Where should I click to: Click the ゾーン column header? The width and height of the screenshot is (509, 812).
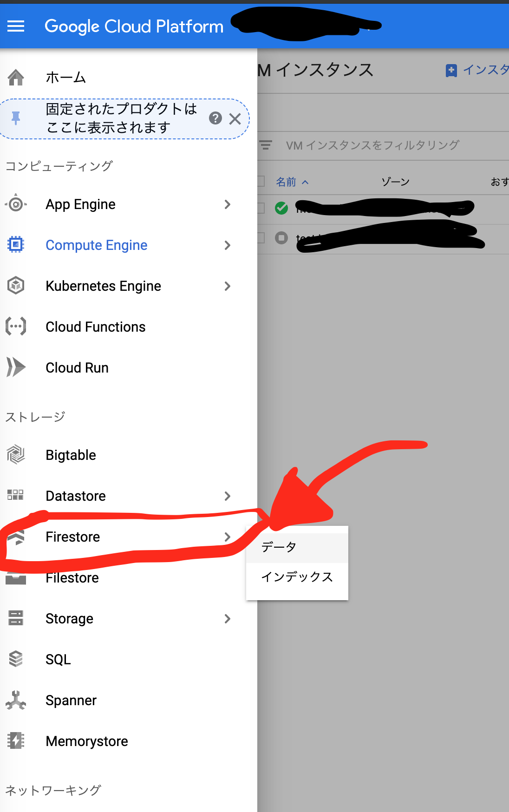click(x=396, y=182)
